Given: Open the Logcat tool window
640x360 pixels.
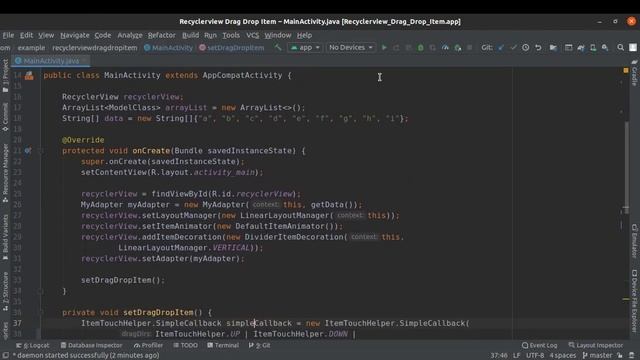Looking at the screenshot, I should (33, 345).
